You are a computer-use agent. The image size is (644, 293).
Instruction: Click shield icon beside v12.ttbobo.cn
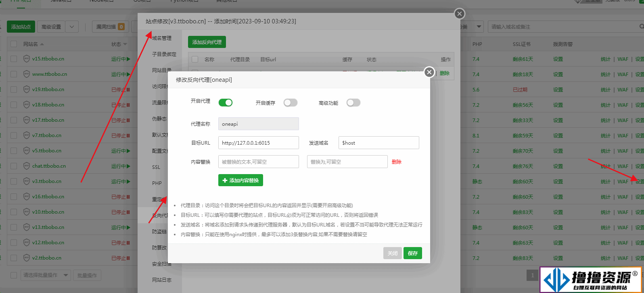27,243
